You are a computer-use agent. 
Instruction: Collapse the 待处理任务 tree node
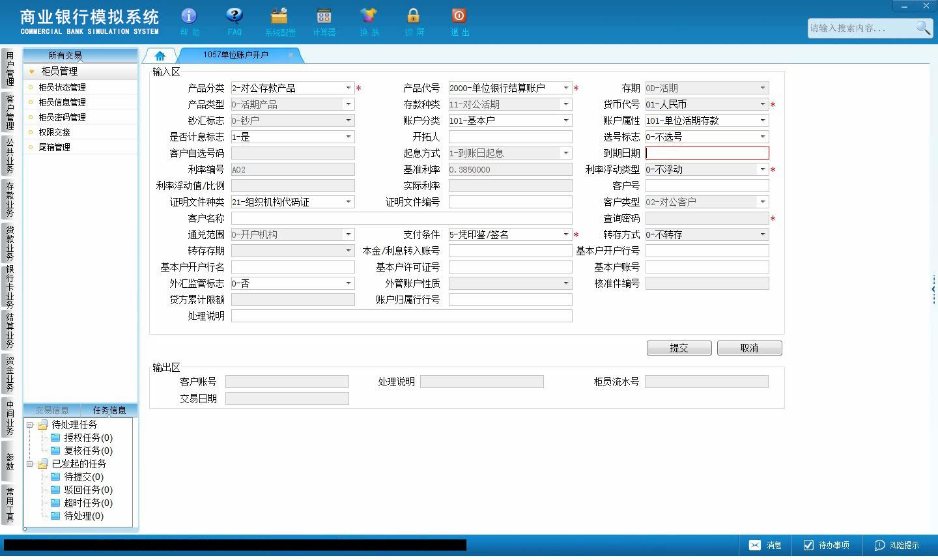pyautogui.click(x=29, y=425)
